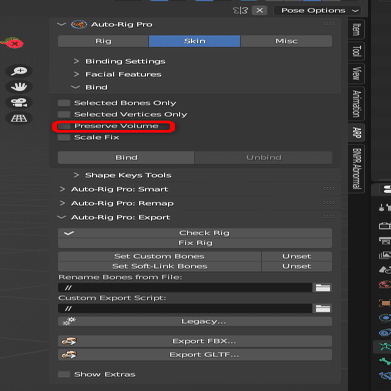
Task: Enable the Show Extras checkbox
Action: [x=64, y=374]
